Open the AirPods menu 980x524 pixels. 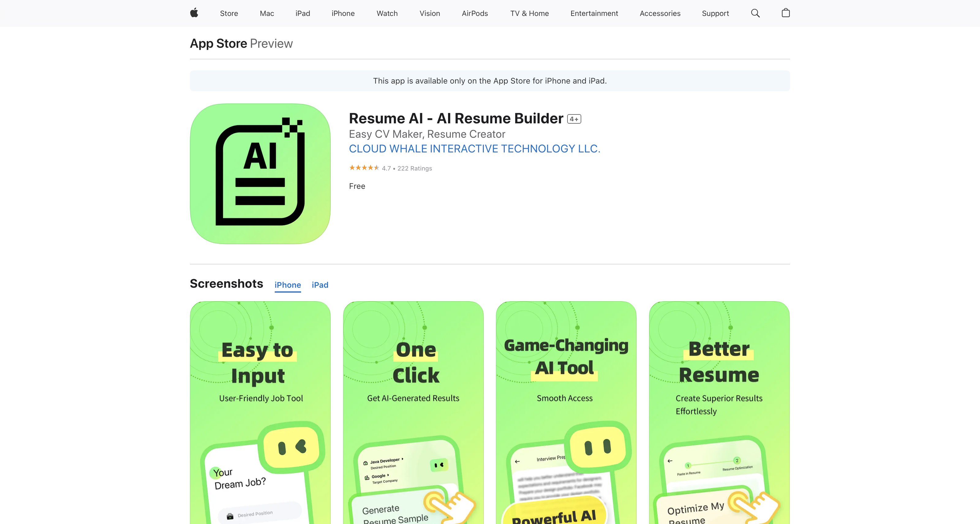click(475, 13)
